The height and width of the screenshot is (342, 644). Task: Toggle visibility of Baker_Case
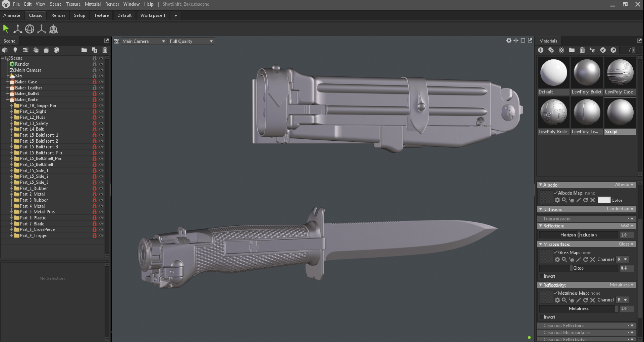(x=101, y=82)
